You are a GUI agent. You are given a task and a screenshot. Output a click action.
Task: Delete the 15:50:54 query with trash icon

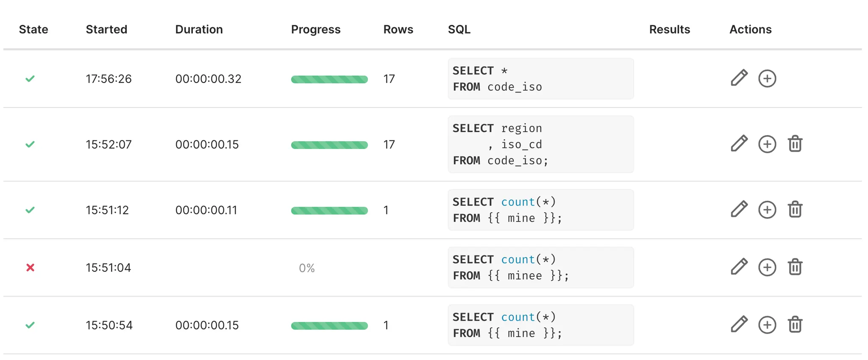(x=795, y=325)
